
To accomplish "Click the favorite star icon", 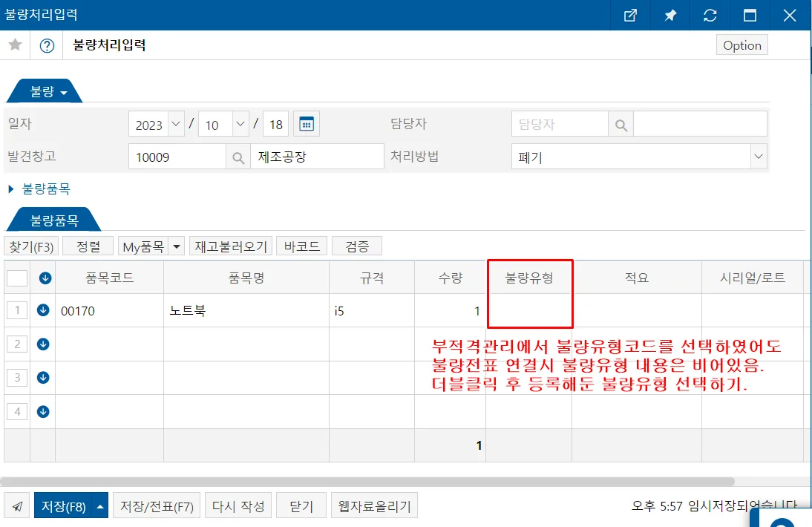I will point(15,45).
